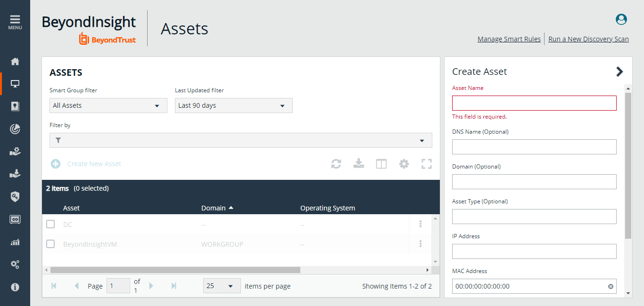
Task: Open the main MENU hamburger
Action: point(15,22)
